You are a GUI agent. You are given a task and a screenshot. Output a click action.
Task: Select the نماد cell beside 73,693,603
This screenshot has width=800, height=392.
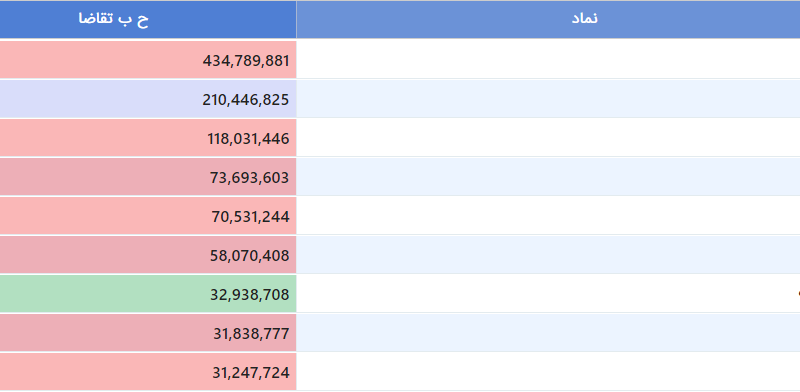point(548,177)
